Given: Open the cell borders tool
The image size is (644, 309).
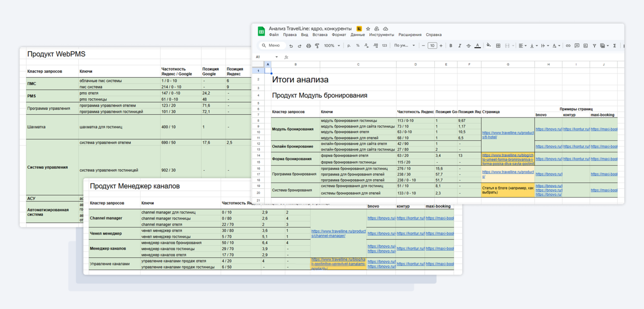Looking at the screenshot, I should coord(498,46).
